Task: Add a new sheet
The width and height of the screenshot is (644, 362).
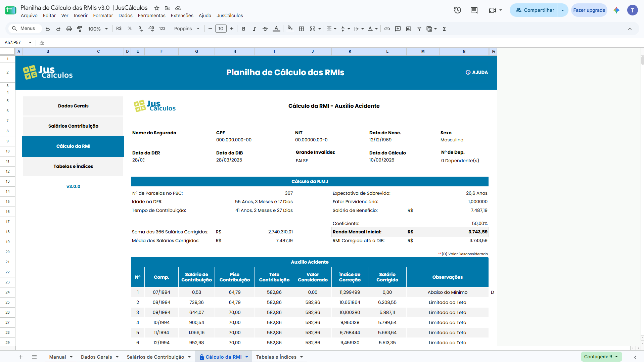Action: point(21,357)
